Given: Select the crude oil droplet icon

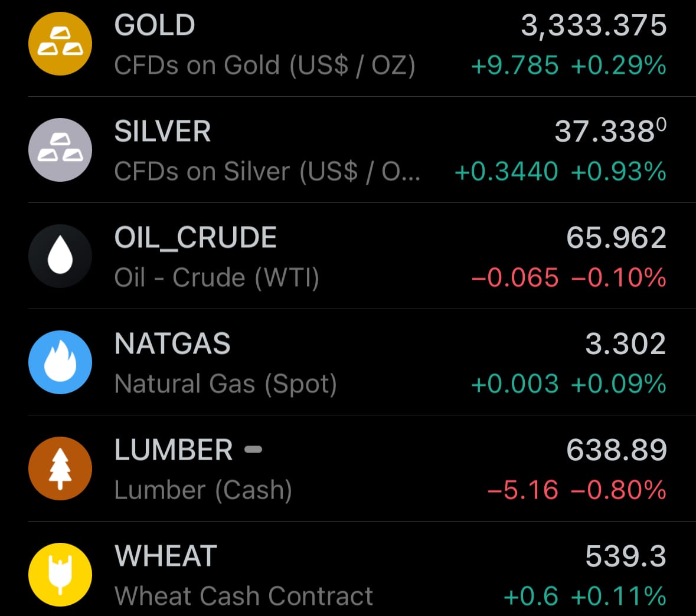Looking at the screenshot, I should click(60, 256).
